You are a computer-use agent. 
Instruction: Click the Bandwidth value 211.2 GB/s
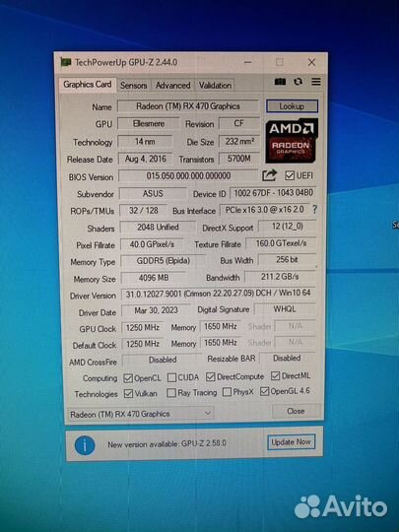point(280,277)
